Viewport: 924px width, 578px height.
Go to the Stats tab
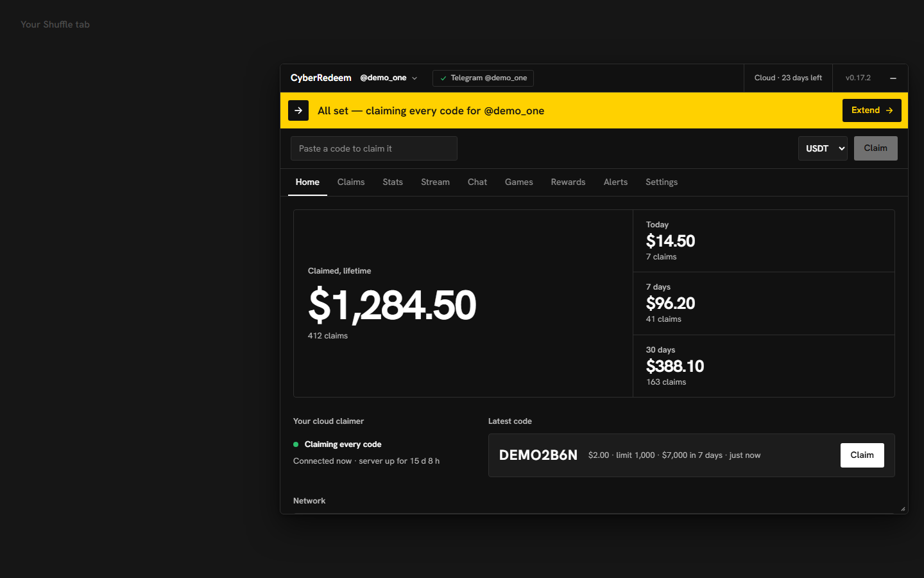(393, 182)
